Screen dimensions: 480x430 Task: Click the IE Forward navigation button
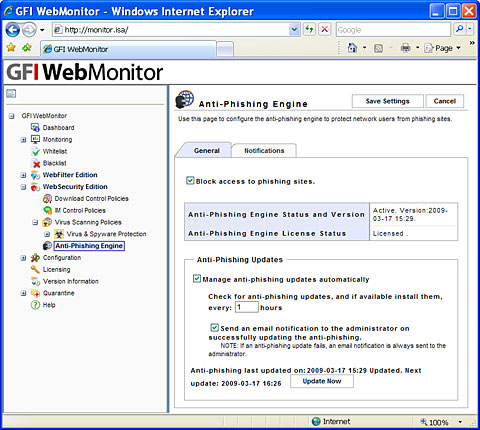pos(29,30)
